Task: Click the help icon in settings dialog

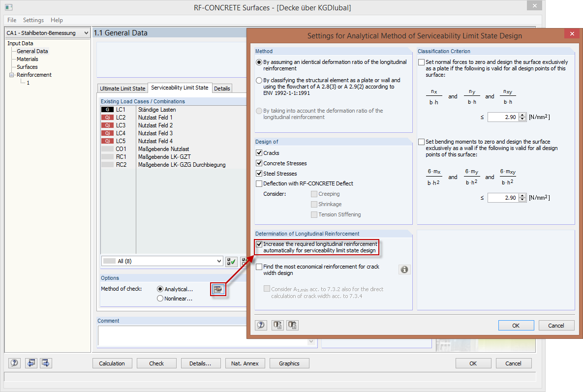Action: [261, 325]
